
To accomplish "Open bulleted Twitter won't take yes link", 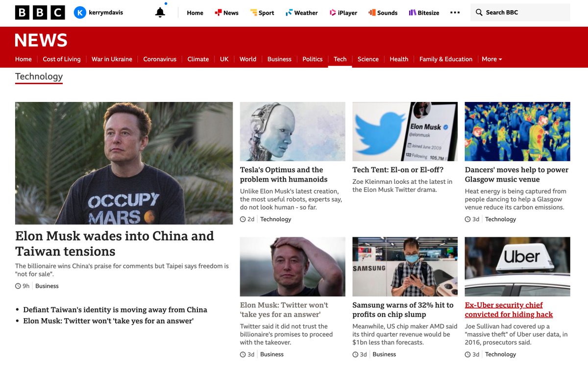I will 108,321.
